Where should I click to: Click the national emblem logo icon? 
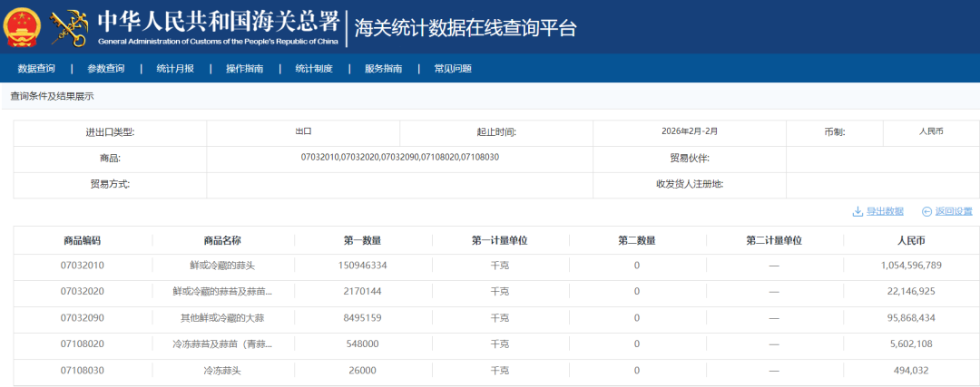click(23, 27)
